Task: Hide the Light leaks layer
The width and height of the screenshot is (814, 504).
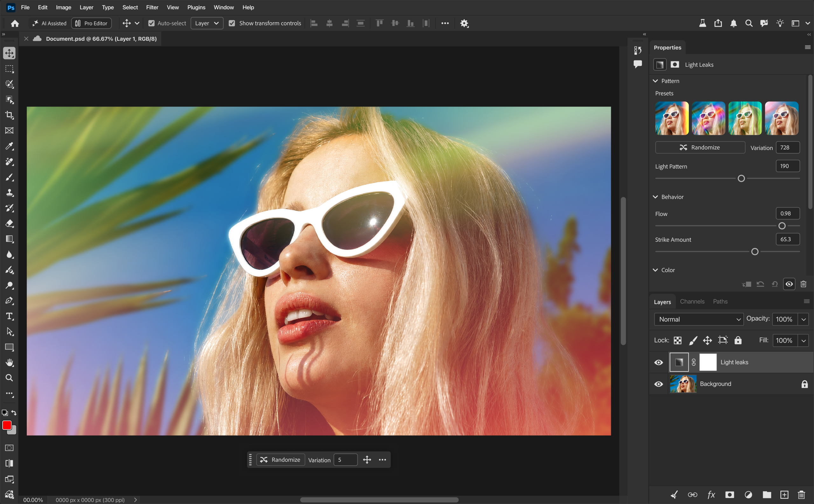Action: coord(658,362)
